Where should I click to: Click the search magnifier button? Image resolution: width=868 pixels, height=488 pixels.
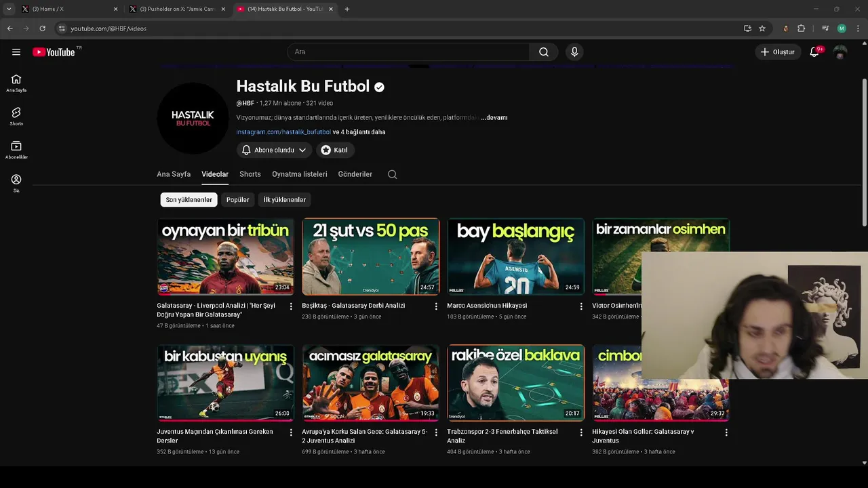coord(544,52)
